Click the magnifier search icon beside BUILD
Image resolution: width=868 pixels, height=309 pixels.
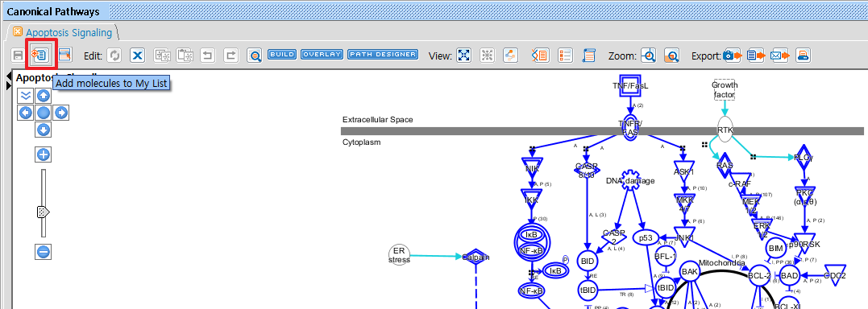click(x=255, y=56)
